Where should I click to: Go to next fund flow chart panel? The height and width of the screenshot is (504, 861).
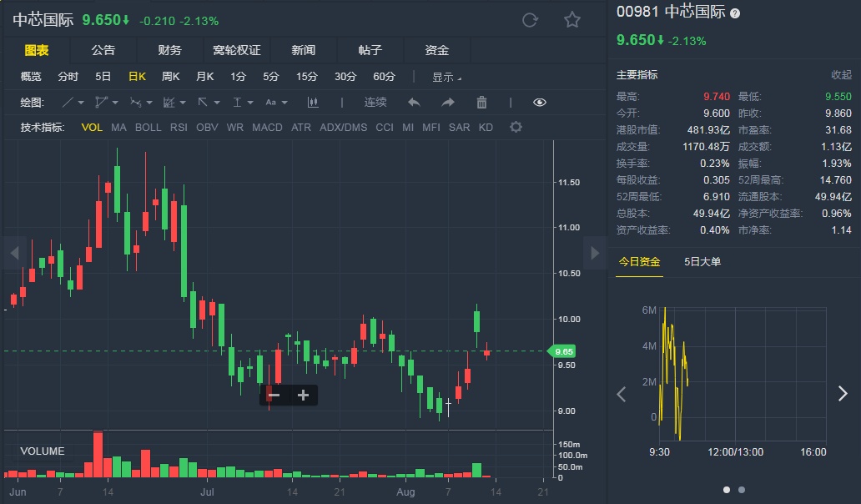(843, 394)
